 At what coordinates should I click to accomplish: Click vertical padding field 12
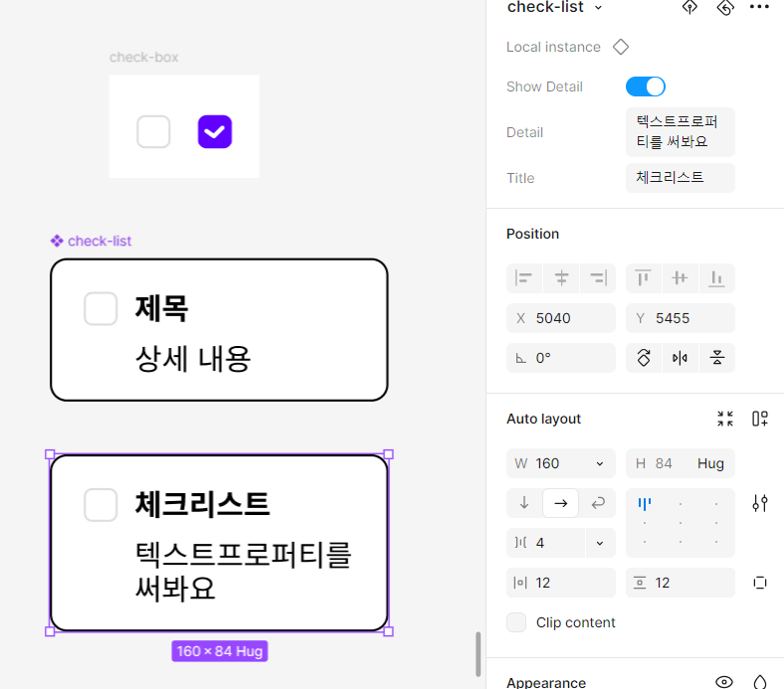[x=680, y=583]
